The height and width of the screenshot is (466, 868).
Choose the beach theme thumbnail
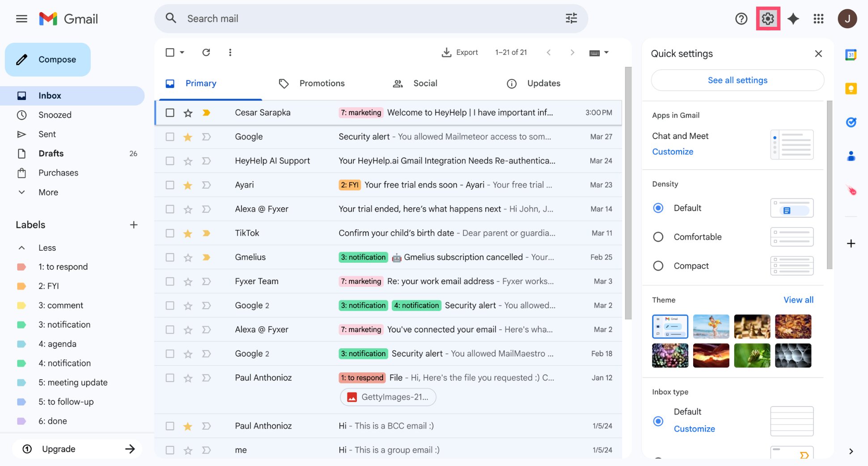click(x=711, y=327)
